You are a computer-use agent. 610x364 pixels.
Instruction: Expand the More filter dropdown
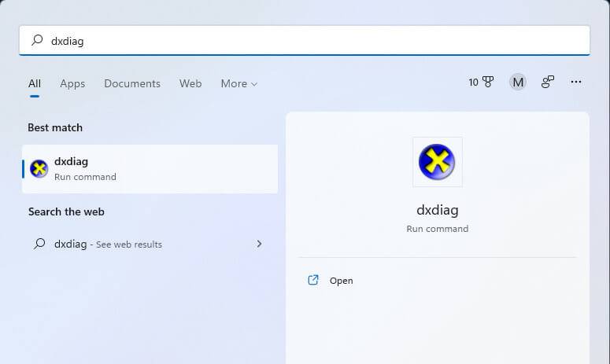tap(238, 83)
